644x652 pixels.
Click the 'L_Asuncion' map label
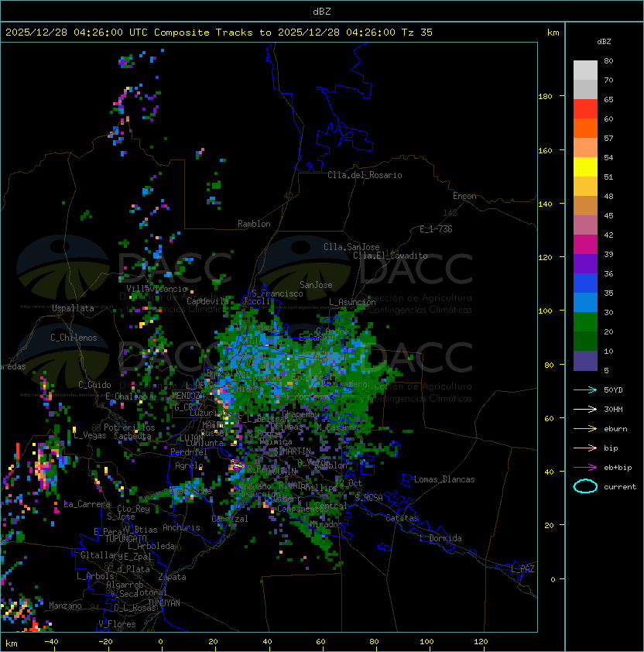click(352, 302)
